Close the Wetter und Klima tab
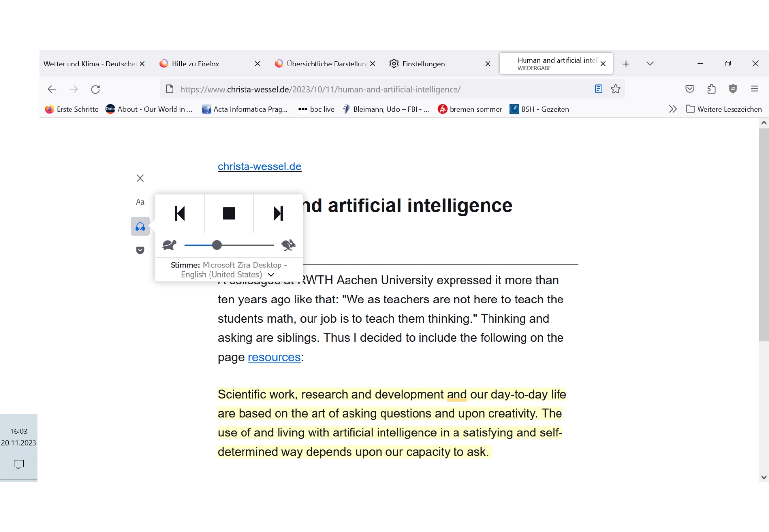This screenshot has height=532, width=769. 142,64
